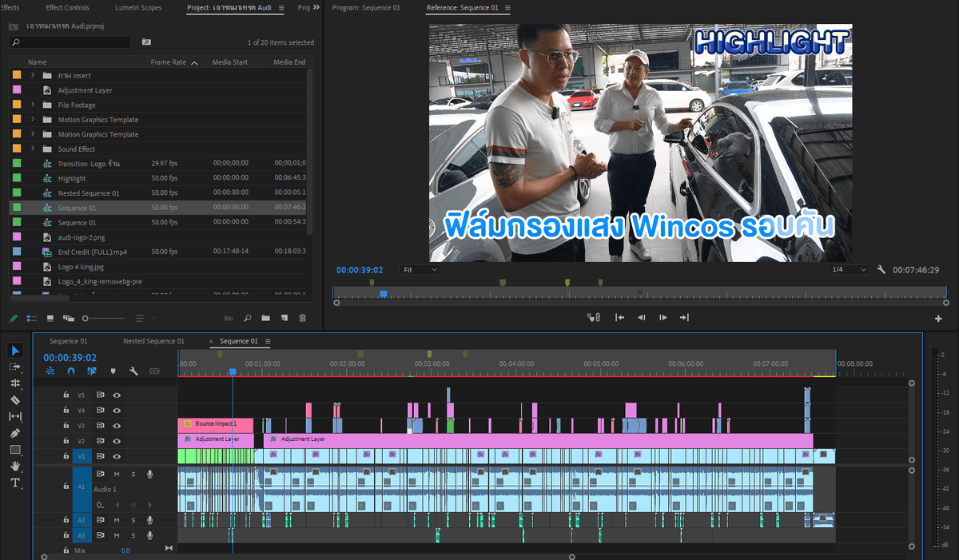
Task: Select the Track Select Forward tool
Action: coord(15,367)
